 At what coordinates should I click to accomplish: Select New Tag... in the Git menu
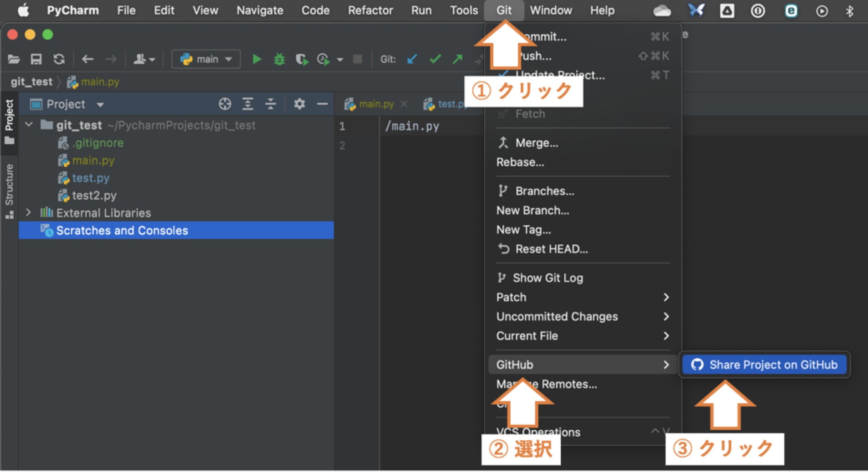523,230
